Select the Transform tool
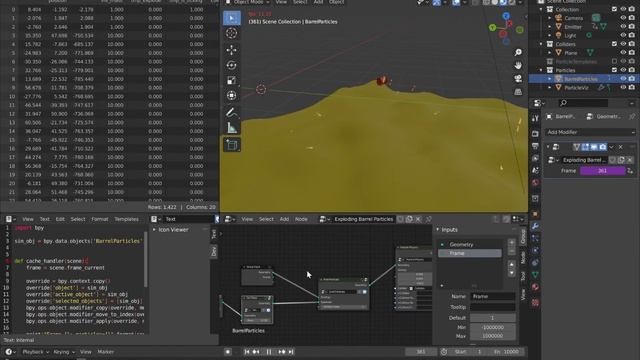640x360 pixels. tap(231, 96)
